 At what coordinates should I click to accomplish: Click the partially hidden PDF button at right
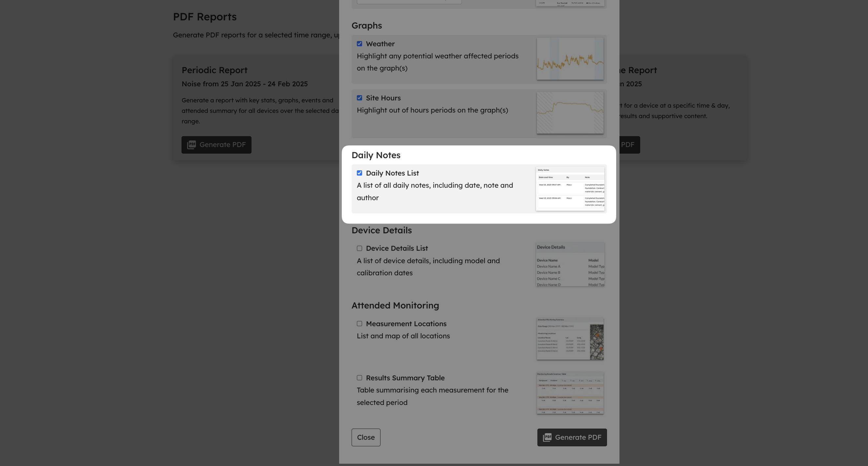[629, 145]
